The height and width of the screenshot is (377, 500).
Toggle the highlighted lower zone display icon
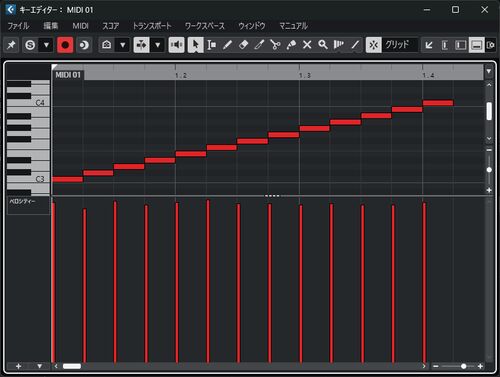(x=477, y=45)
